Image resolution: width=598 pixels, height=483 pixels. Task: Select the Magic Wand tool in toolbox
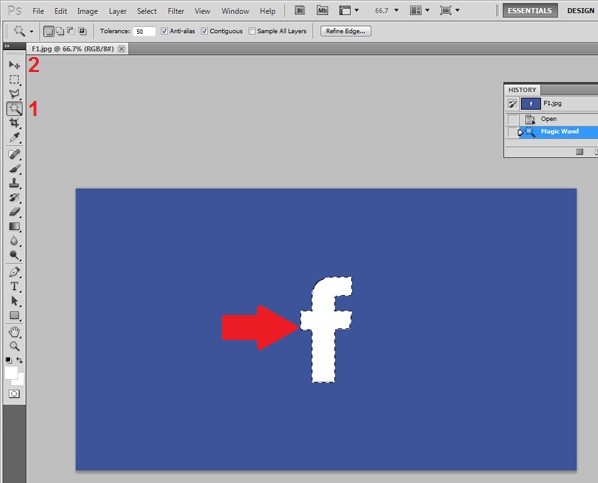14,109
